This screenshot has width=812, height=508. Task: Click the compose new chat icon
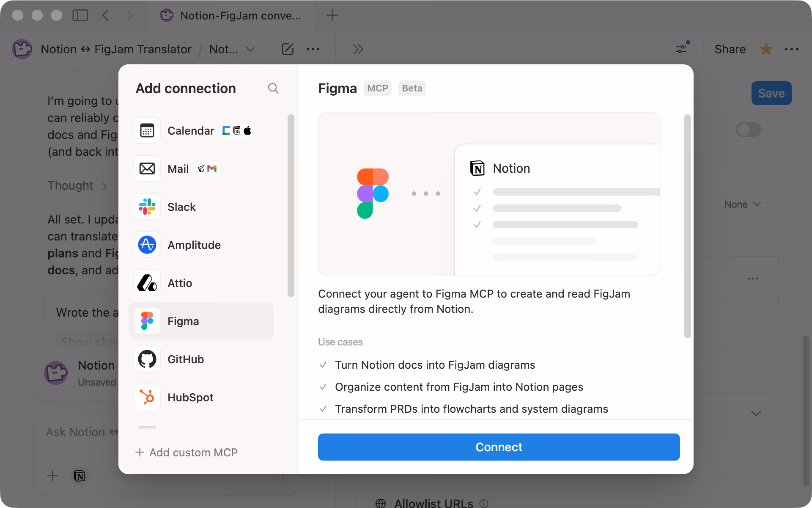tap(288, 49)
